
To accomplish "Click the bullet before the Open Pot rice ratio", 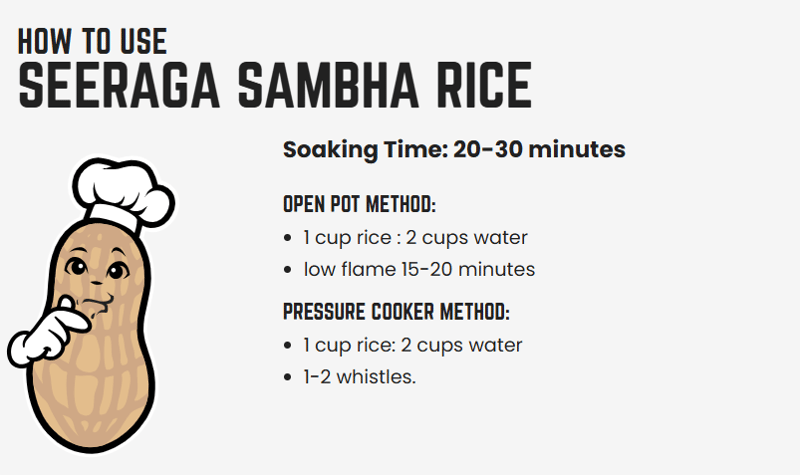I will (290, 238).
